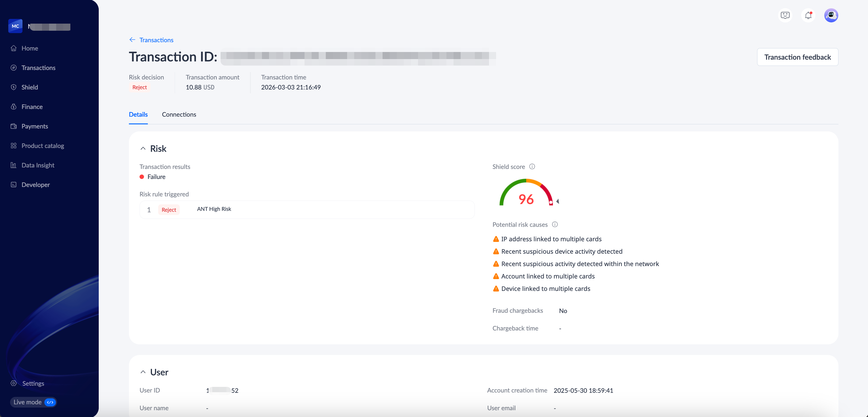
Task: Click the user avatar icon
Action: [x=831, y=15]
